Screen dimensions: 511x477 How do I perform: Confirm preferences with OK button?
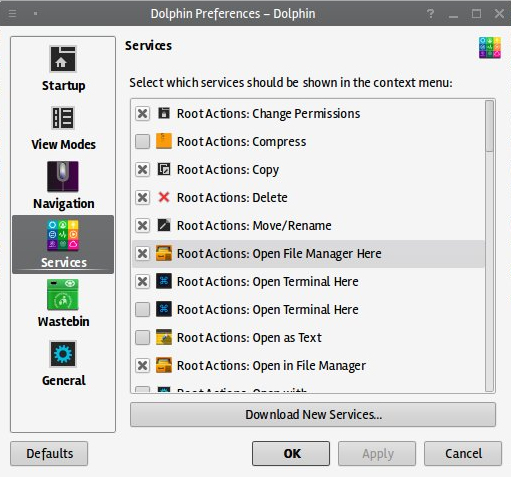(x=291, y=454)
